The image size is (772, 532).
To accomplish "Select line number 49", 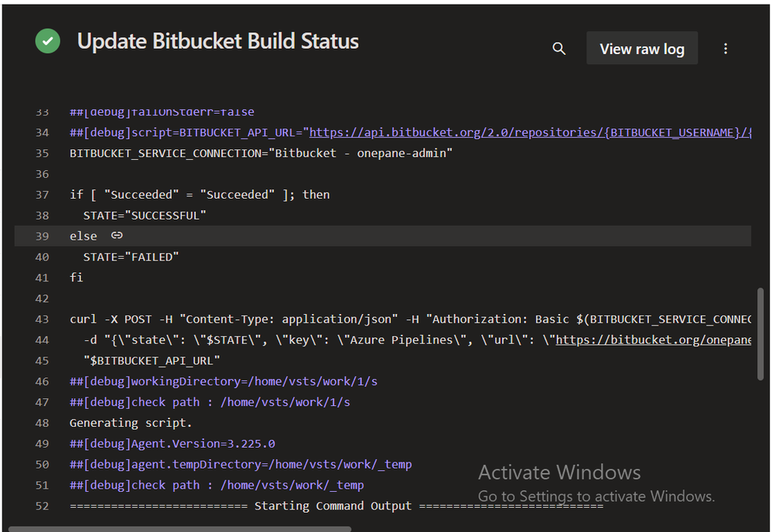I will [x=43, y=443].
